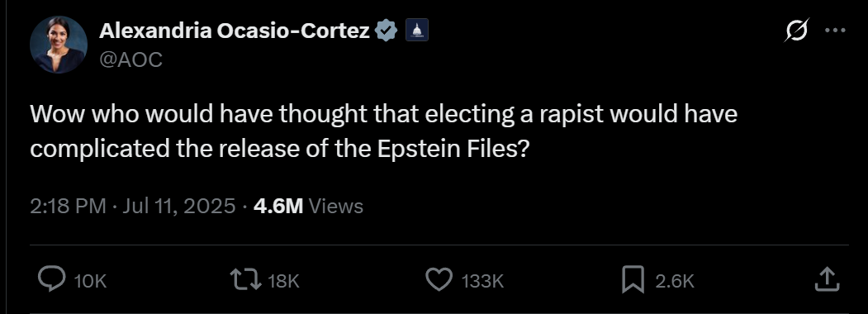Click the Alexandria Ocasio-Cortez display name

click(235, 31)
